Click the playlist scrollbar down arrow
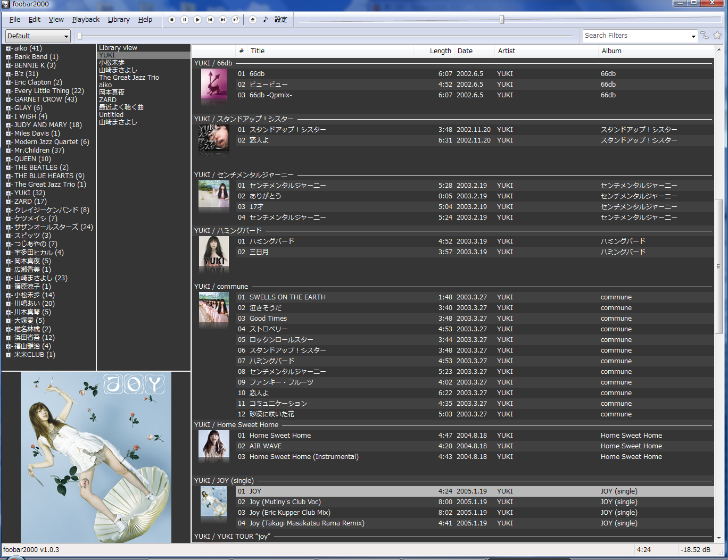The image size is (728, 560). tap(718, 538)
